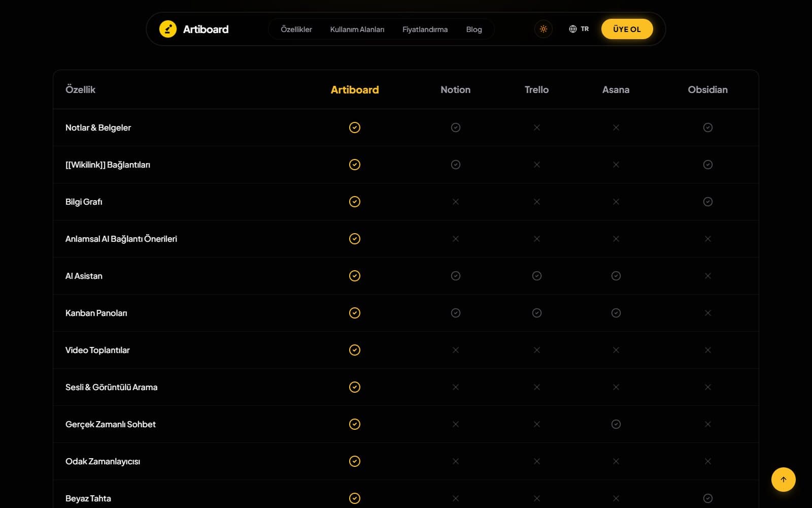812x508 pixels.
Task: Click Obsidian check for Beyaz Tahta
Action: 708,498
